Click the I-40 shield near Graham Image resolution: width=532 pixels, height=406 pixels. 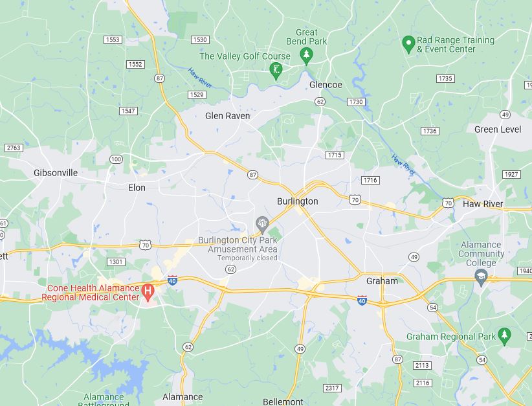point(362,300)
